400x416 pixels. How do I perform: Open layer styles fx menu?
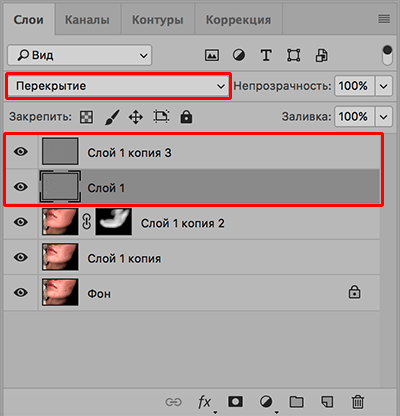[204, 402]
